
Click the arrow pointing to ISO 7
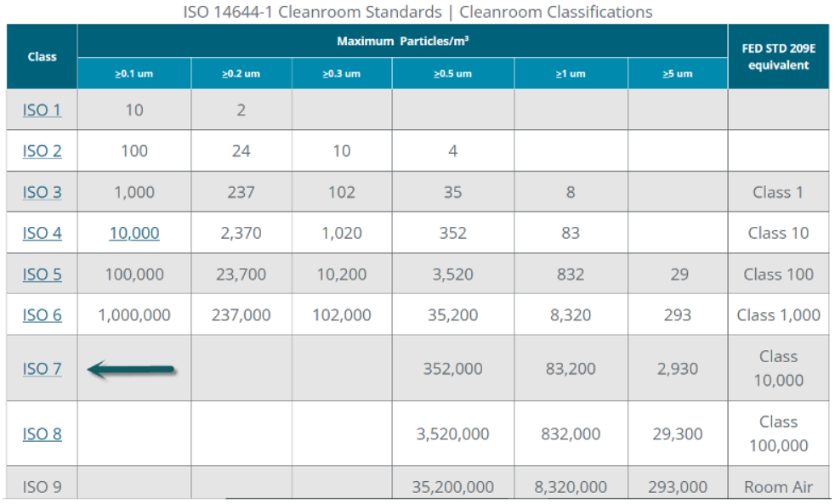click(x=131, y=370)
